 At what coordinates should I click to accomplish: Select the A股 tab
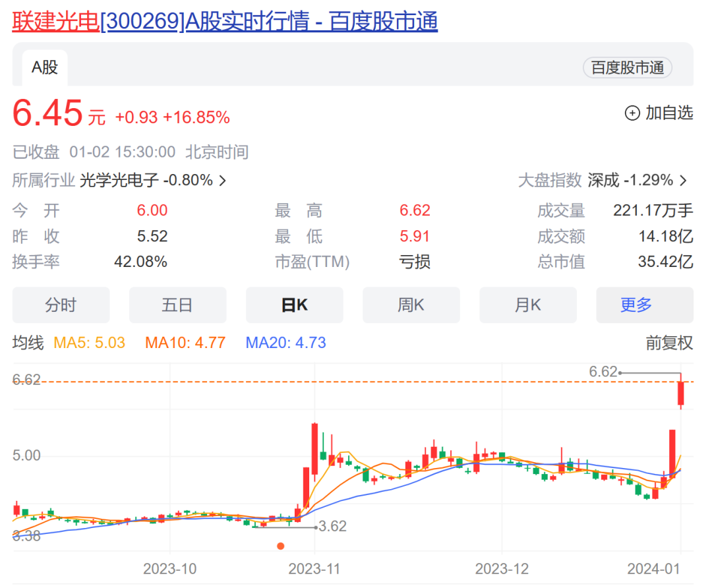click(x=45, y=68)
